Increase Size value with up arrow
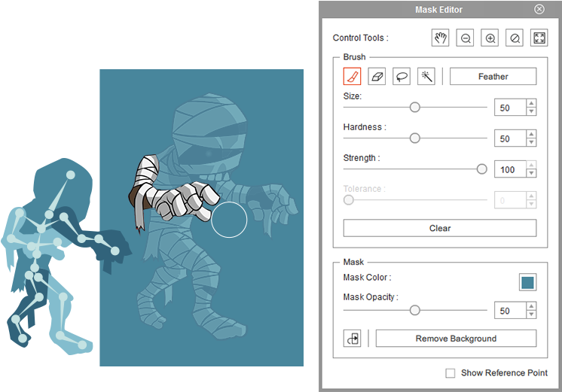This screenshot has width=562, height=392. click(531, 104)
